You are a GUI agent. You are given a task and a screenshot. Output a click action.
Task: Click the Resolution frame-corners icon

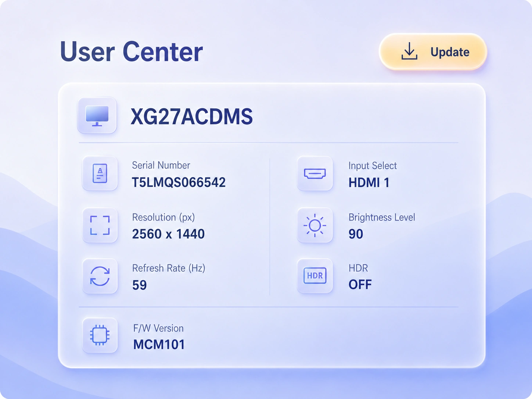[100, 225]
